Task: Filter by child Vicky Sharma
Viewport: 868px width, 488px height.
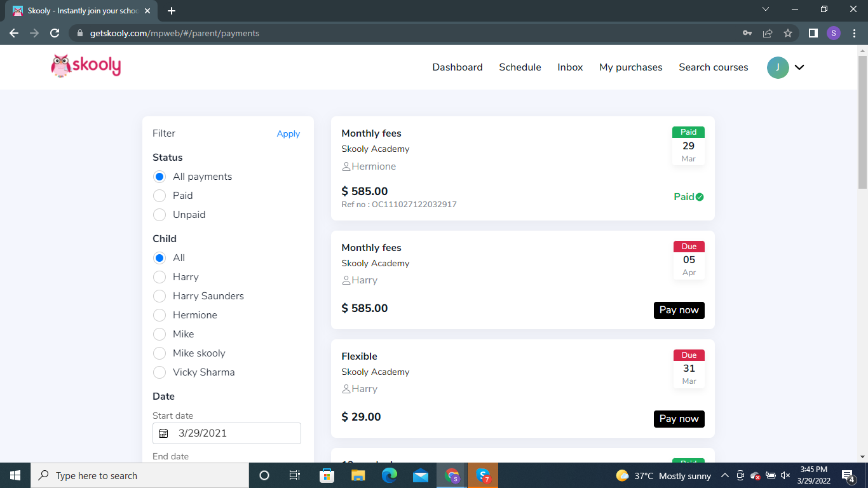Action: pos(159,372)
